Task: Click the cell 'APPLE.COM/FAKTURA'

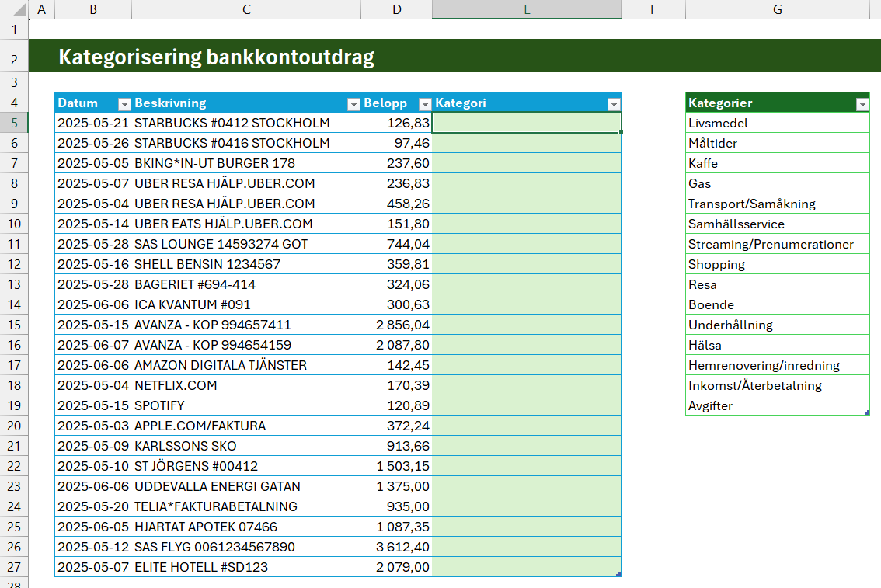Action: pyautogui.click(x=246, y=426)
